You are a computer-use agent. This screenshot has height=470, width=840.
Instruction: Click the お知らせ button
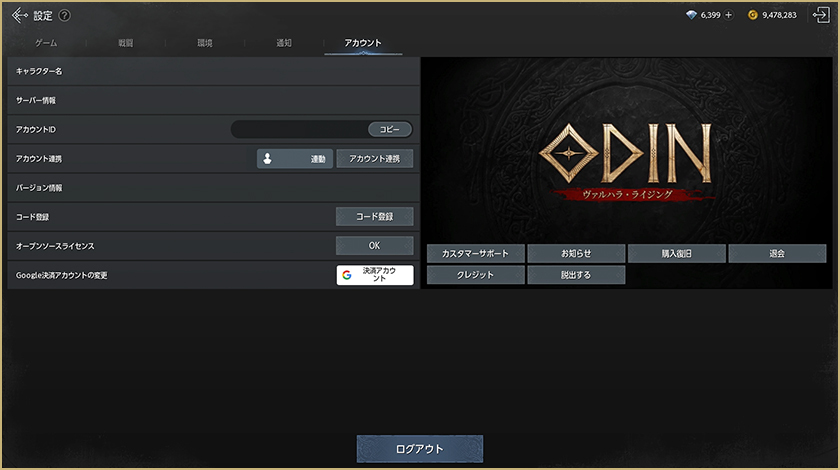click(x=576, y=254)
